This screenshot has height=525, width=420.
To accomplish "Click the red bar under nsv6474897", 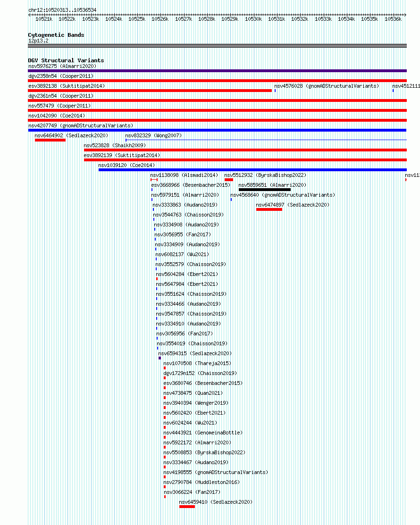I will [x=269, y=209].
